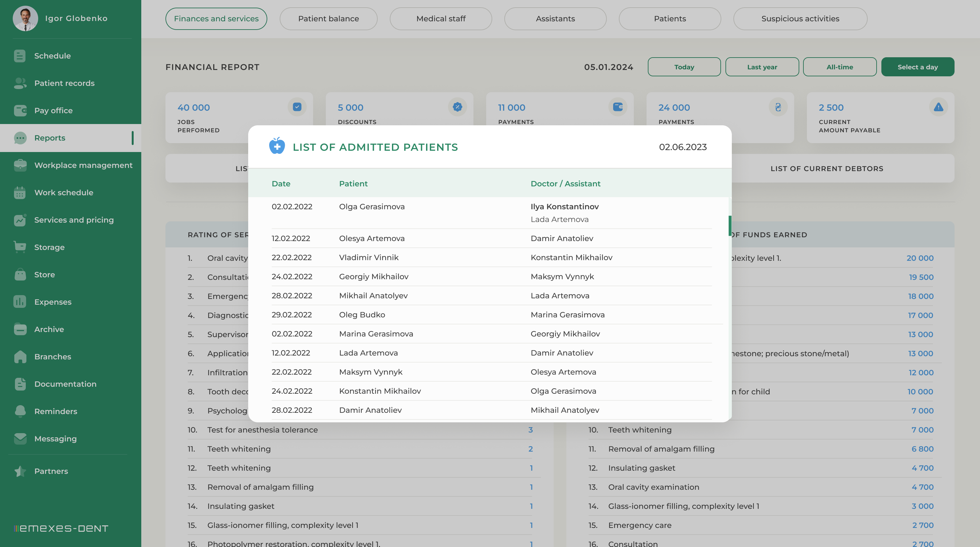Screen dimensions: 980x547
Task: Select patient Vladimir Vinnik
Action: (369, 257)
